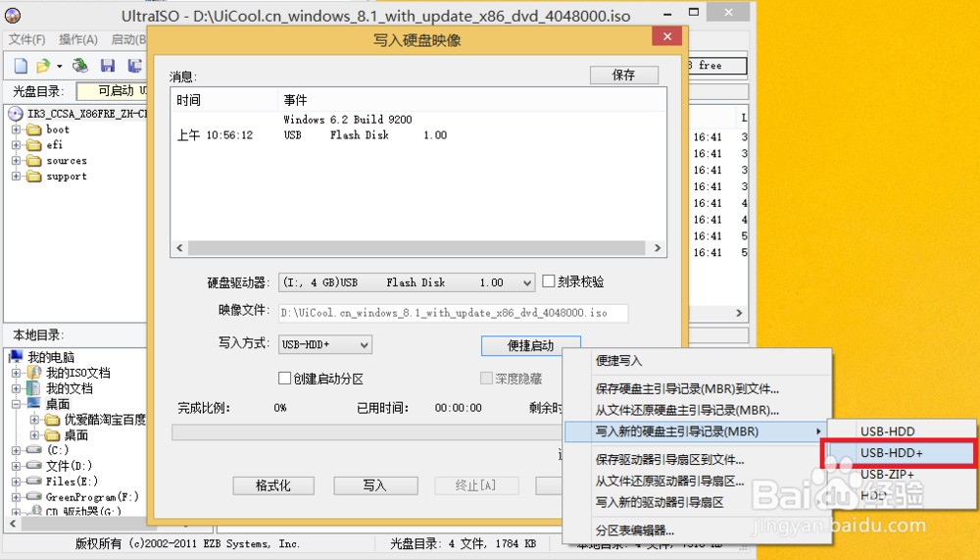Click the Save As toolbar icon
980x560 pixels.
coord(134,66)
